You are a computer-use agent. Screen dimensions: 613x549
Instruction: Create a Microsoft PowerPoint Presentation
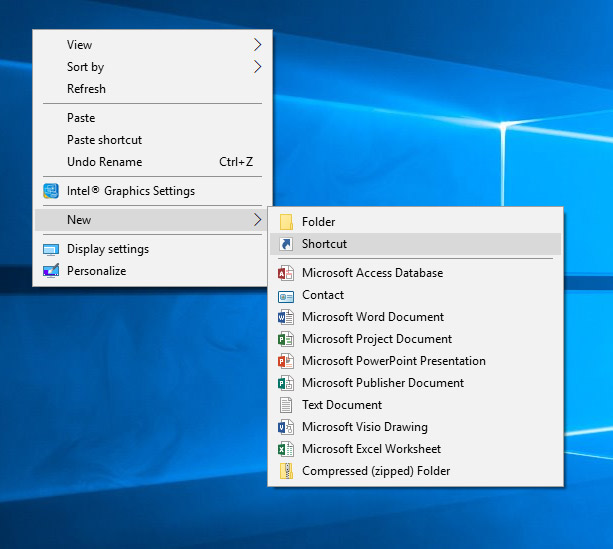[x=416, y=361]
